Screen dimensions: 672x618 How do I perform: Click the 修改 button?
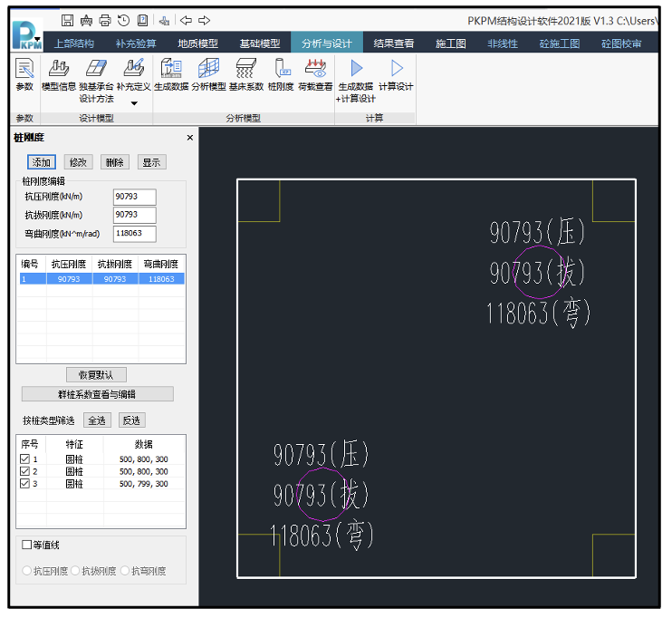coord(79,162)
